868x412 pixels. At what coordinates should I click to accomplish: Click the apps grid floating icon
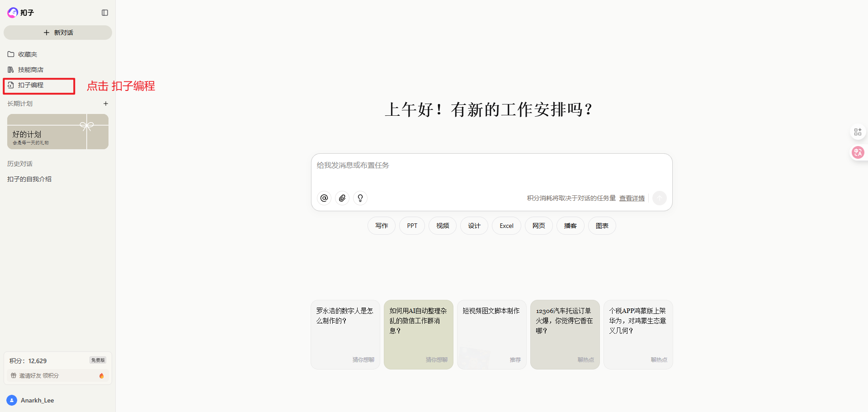click(858, 132)
